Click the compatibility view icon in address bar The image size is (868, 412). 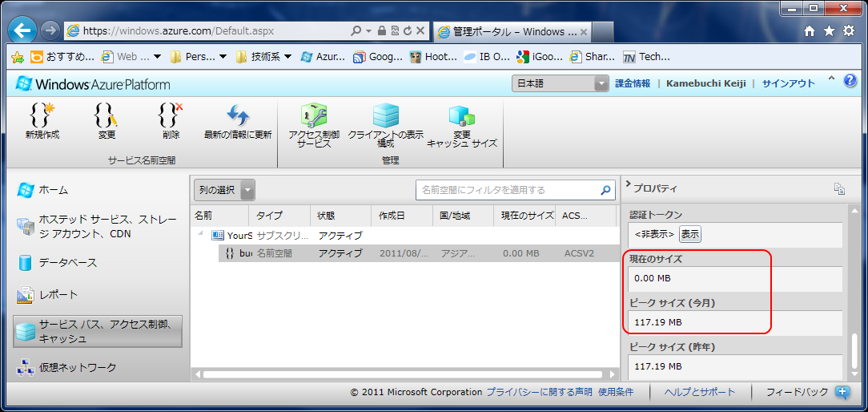click(395, 31)
